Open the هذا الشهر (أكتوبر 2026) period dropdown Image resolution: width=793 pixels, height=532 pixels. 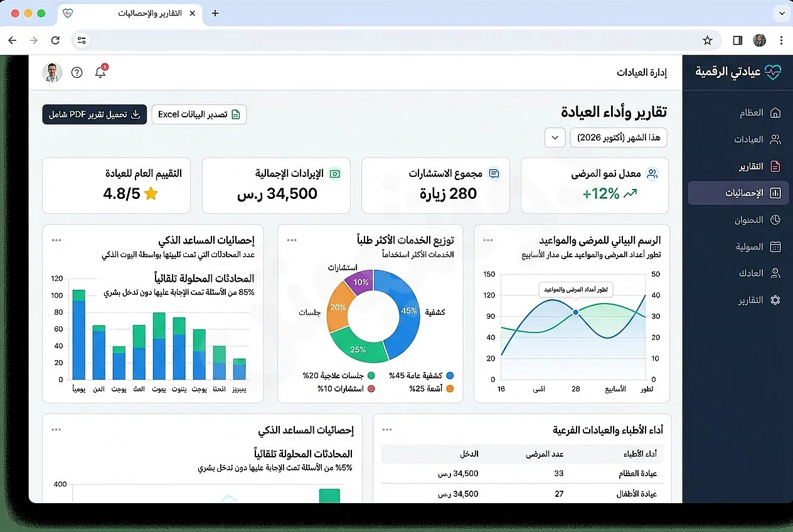pos(619,137)
